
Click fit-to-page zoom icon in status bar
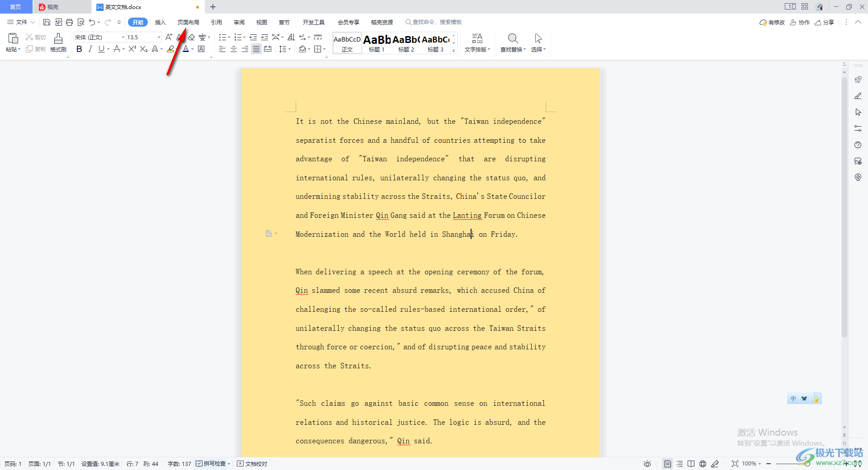coord(735,464)
